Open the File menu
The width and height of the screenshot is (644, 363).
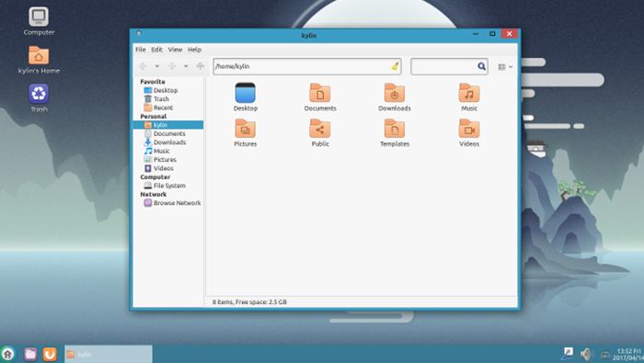[x=141, y=50]
